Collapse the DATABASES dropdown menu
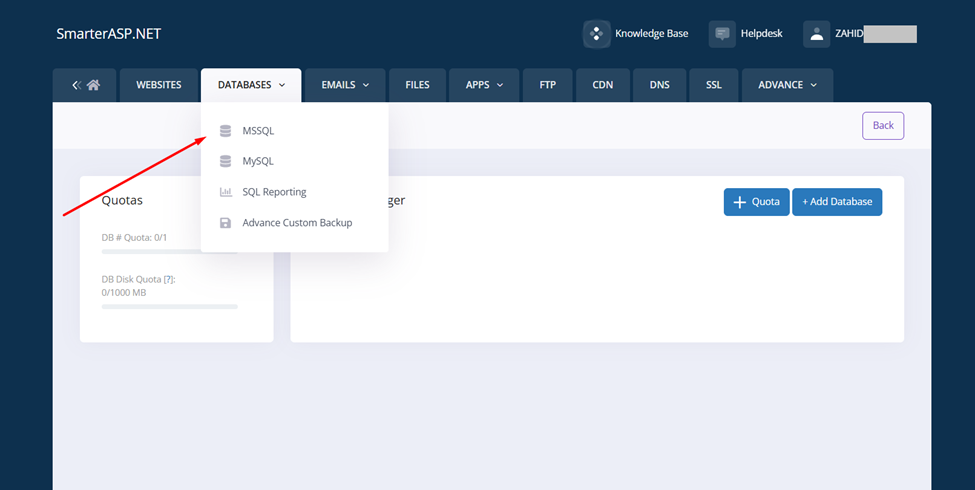975x490 pixels. pos(251,85)
